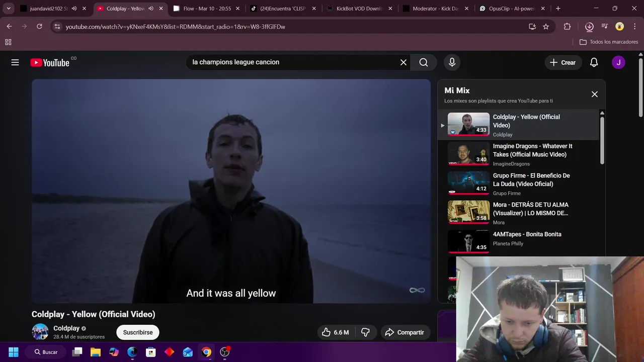Play Coldplay - Yellow thumbnail in Mi Mix
Screen dimensions: 644x362
coord(468,124)
